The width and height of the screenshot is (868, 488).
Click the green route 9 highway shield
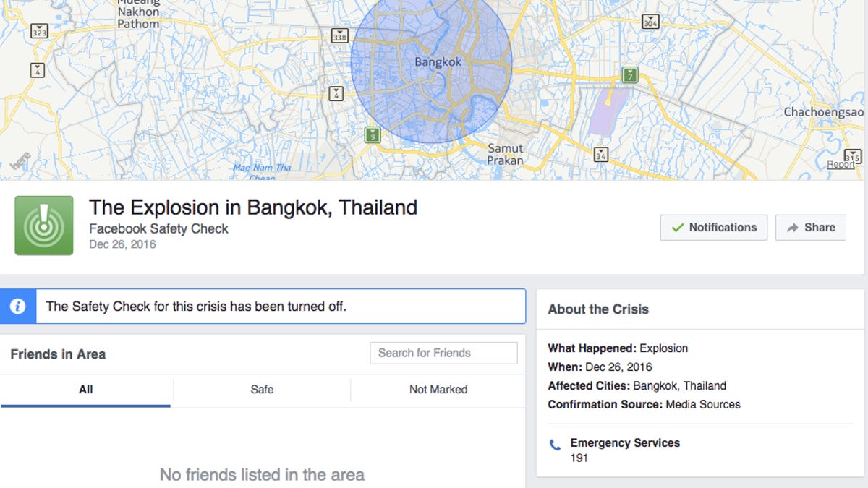373,134
